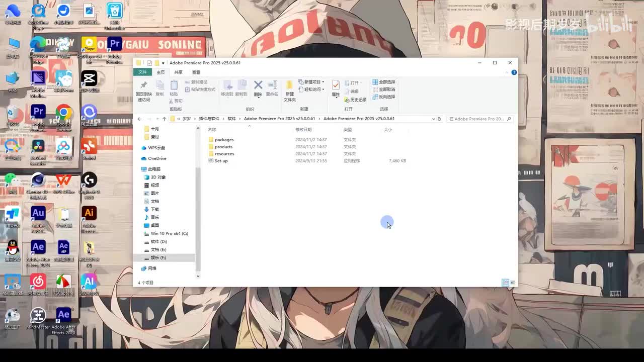The height and width of the screenshot is (362, 644).
Task: Select the Adobe Media Encoder desktop icon
Action: [38, 84]
